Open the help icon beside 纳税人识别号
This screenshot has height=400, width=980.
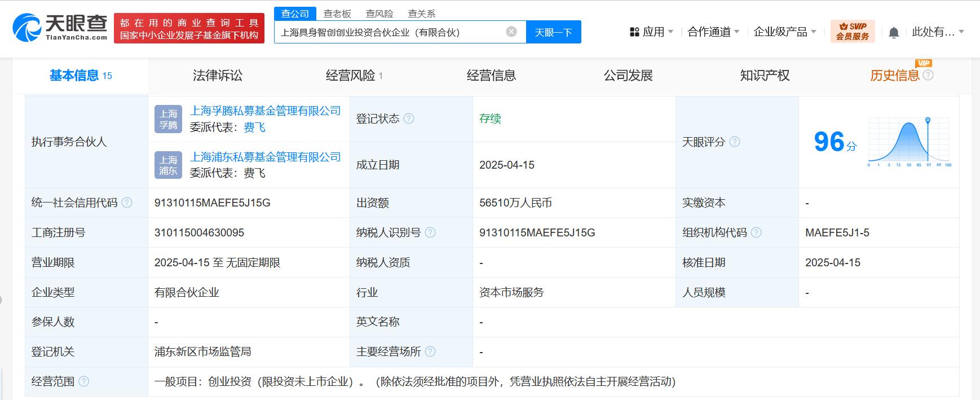[x=430, y=232]
